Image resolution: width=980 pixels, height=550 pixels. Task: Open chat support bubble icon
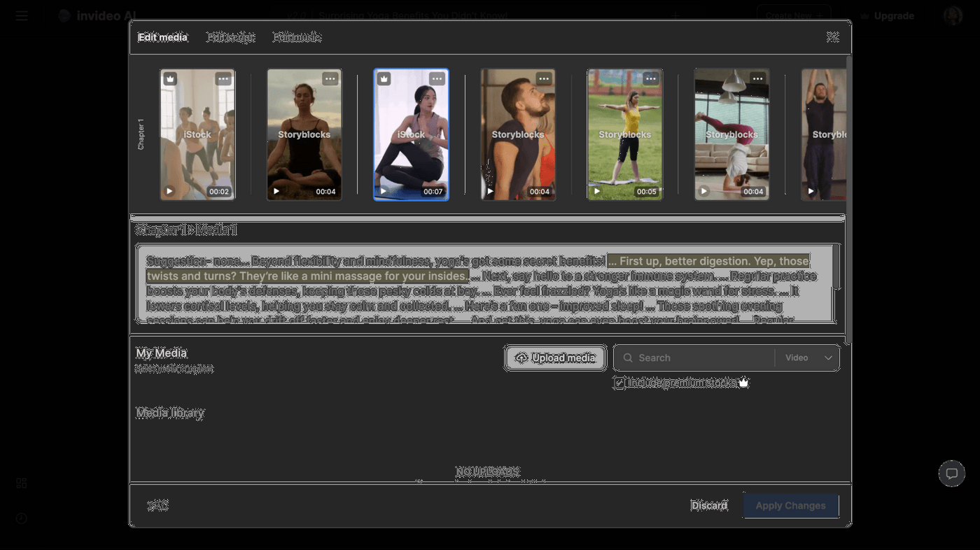[951, 474]
